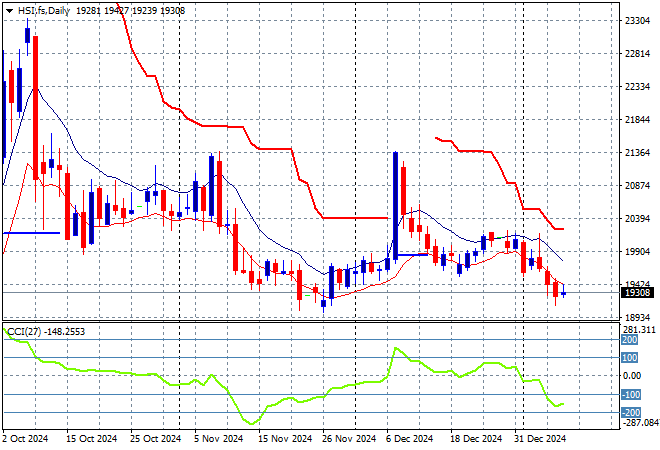Click the green CCI indicator line
This screenshot has width=660, height=450.
pos(300,400)
